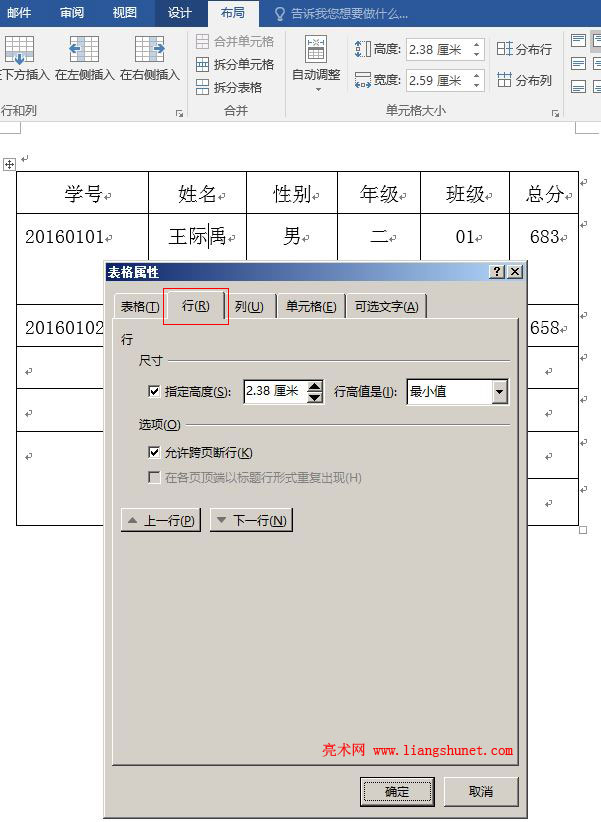
Task: Click cell containing 683
Action: click(544, 236)
